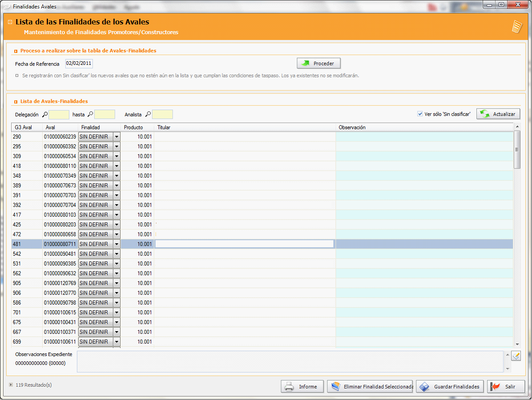This screenshot has height=400, width=532.
Task: Open Finalidad combo box for Aval 010000100371
Action: 99,332
